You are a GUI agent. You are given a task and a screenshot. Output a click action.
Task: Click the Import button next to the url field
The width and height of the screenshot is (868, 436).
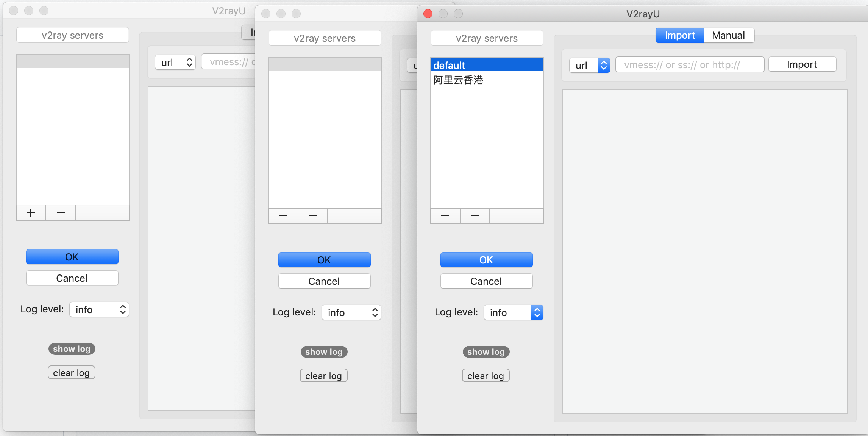click(802, 64)
